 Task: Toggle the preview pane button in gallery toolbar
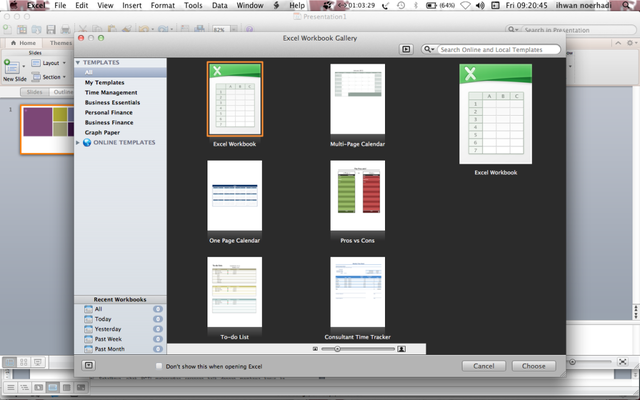406,49
